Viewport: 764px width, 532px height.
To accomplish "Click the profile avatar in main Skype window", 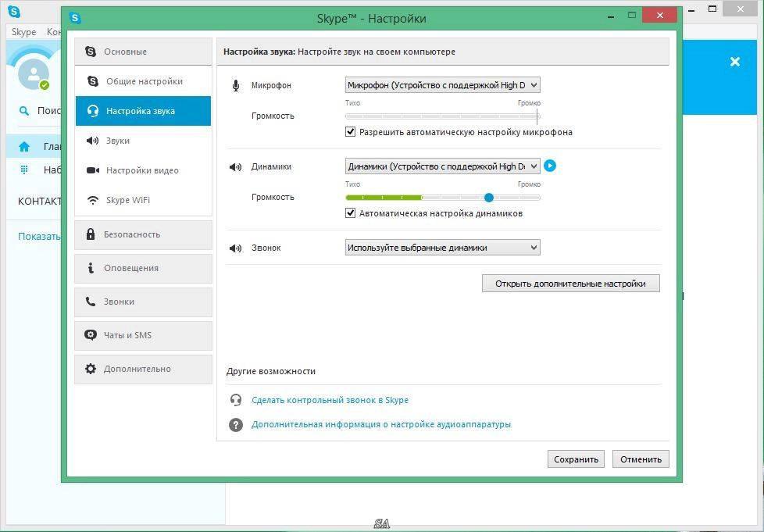I will pyautogui.click(x=34, y=74).
